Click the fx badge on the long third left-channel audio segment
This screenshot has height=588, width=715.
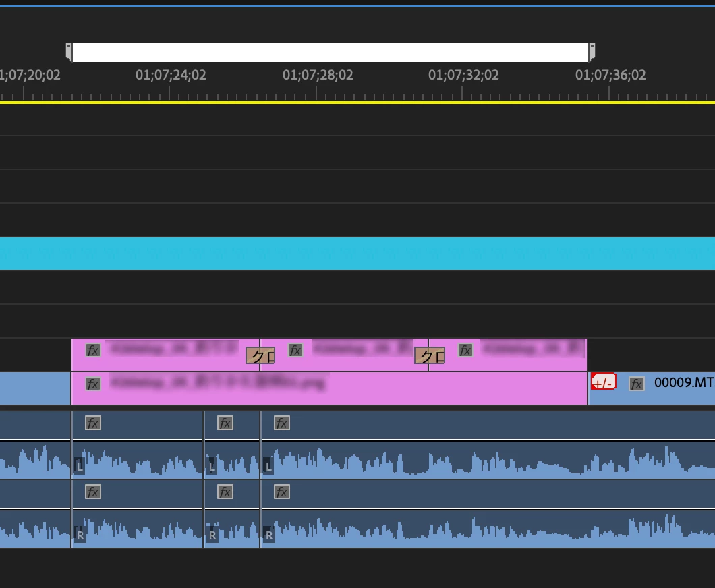click(x=282, y=423)
